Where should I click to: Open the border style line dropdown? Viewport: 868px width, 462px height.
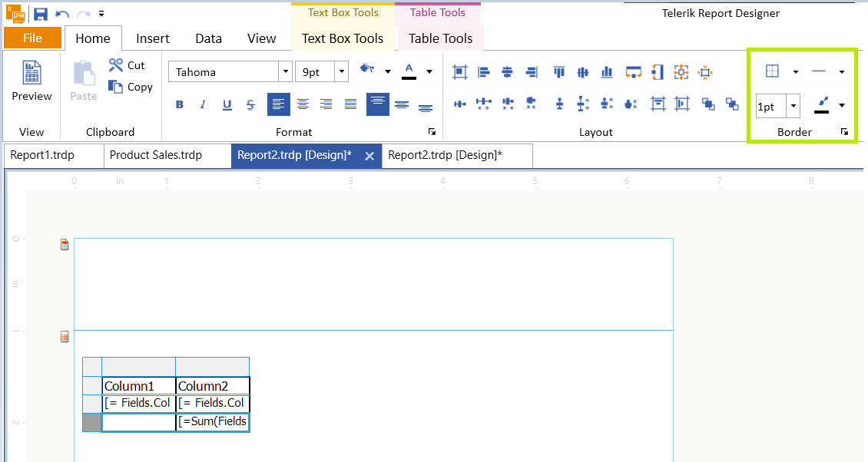click(842, 71)
